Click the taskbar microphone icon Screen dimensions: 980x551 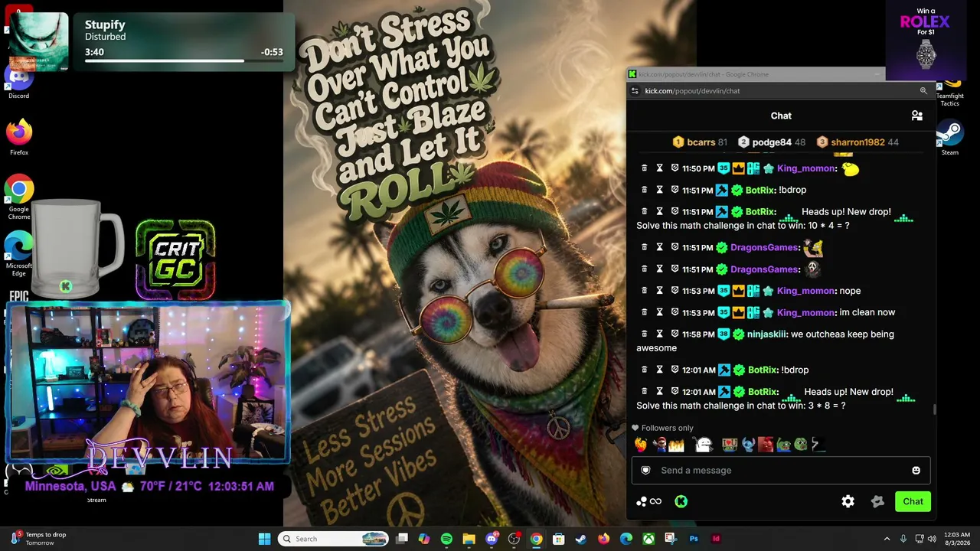(x=903, y=539)
